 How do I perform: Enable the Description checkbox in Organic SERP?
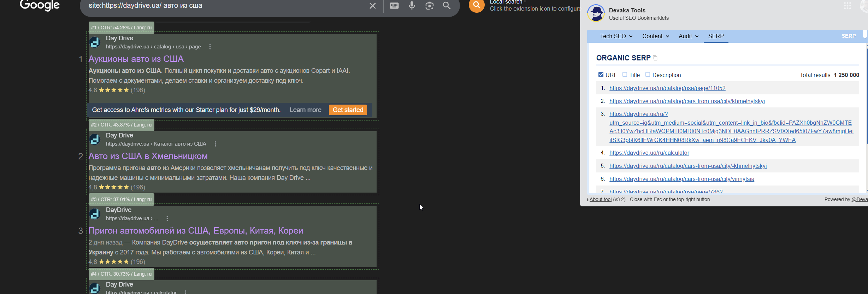(x=648, y=75)
